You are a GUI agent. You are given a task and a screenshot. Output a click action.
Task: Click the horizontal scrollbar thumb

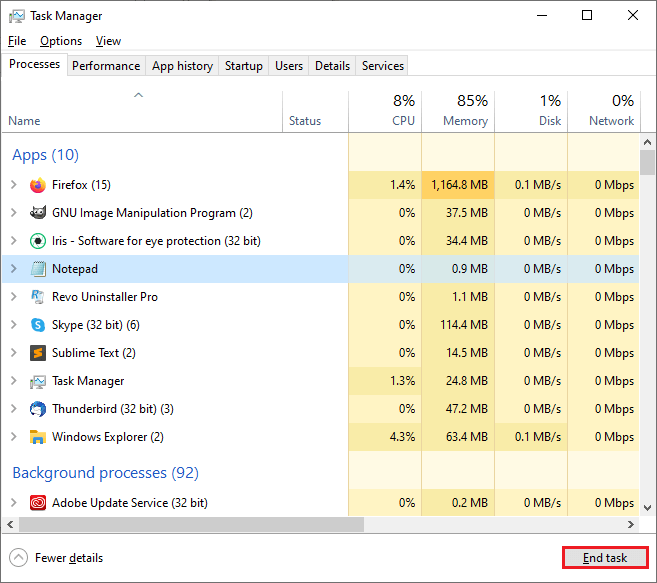(191, 524)
